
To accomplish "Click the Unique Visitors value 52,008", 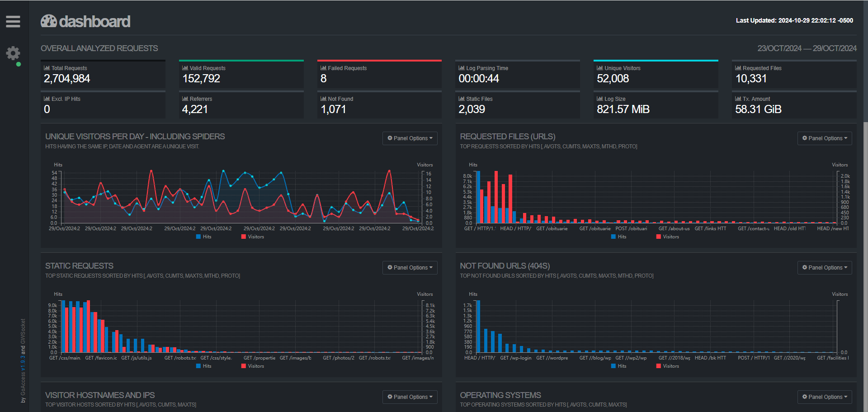I will click(613, 79).
